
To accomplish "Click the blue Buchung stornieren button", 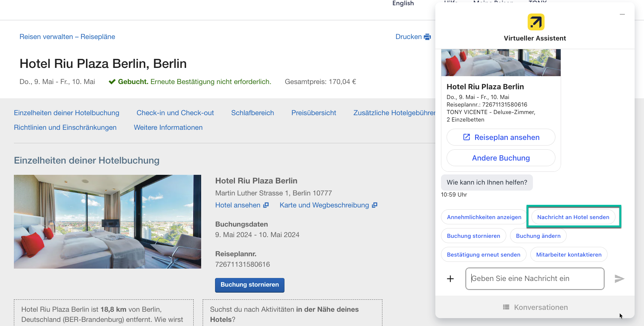I will (x=250, y=285).
